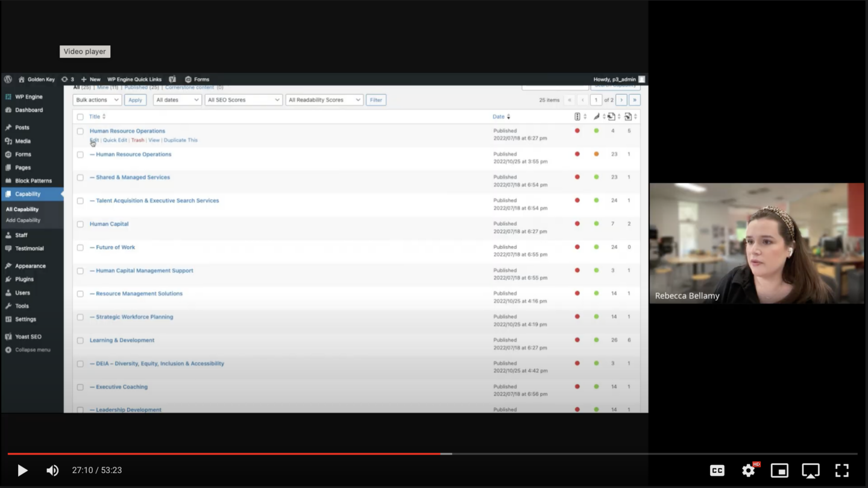
Task: Open Media library in sidebar
Action: pyautogui.click(x=23, y=141)
